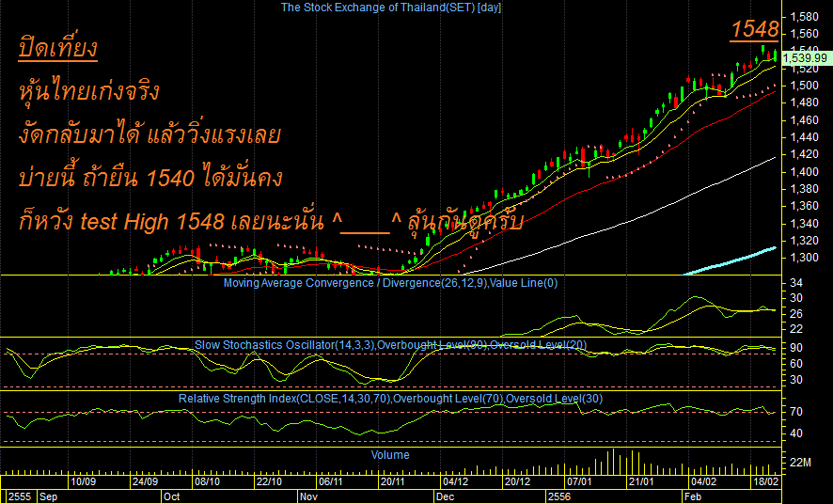This screenshot has width=833, height=504.
Task: Click the Nov month label
Action: pyautogui.click(x=308, y=496)
